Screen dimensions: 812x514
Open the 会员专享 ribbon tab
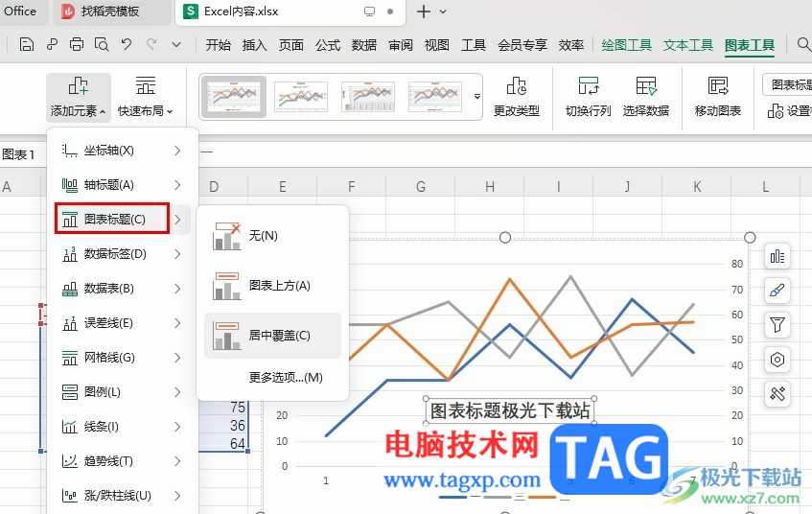point(522,45)
